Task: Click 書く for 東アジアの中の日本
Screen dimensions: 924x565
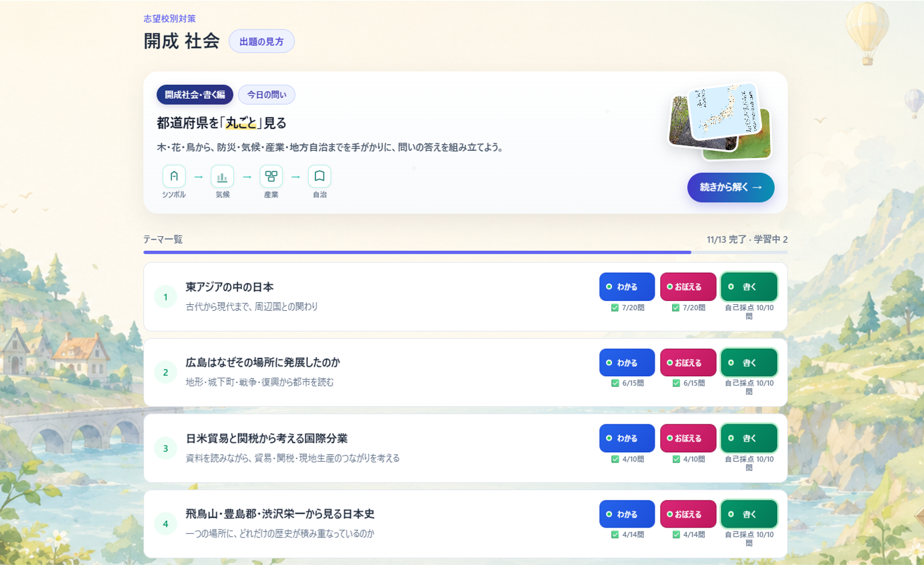Action: (x=749, y=287)
